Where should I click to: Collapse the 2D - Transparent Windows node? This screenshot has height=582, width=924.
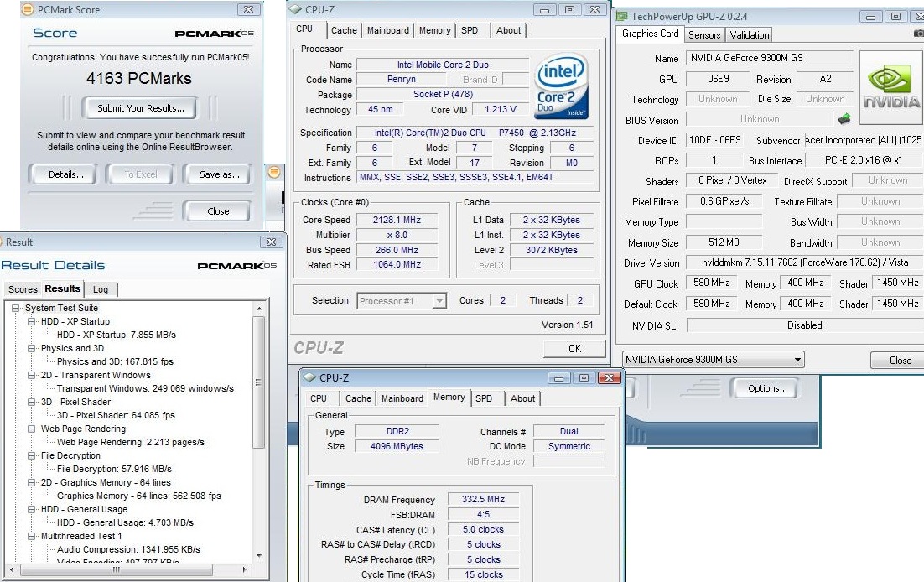[31, 375]
